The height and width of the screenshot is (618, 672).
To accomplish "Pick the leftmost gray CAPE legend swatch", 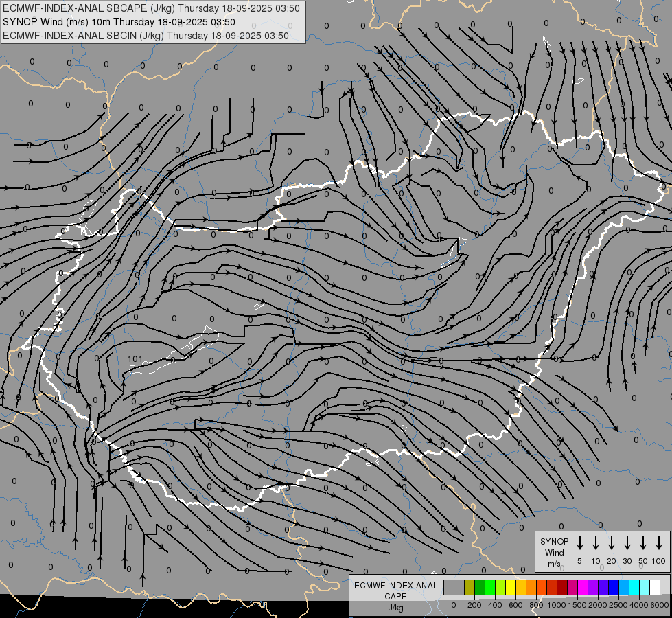I will (449, 587).
